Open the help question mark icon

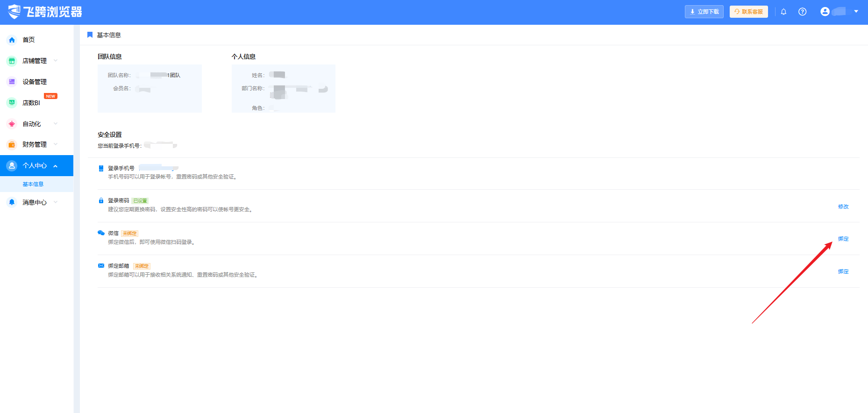point(802,12)
